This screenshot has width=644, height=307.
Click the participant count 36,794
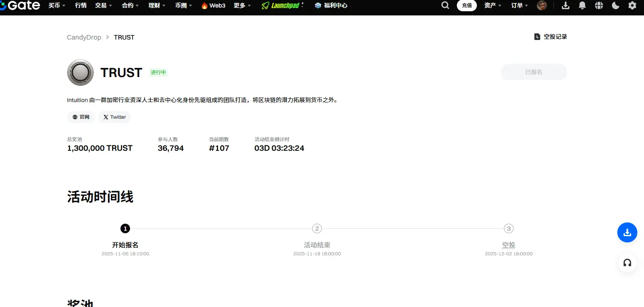[x=170, y=148]
